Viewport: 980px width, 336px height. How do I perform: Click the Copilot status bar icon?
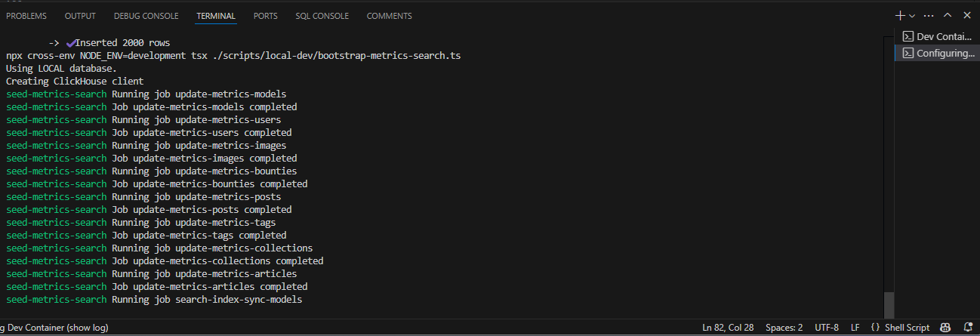point(945,328)
